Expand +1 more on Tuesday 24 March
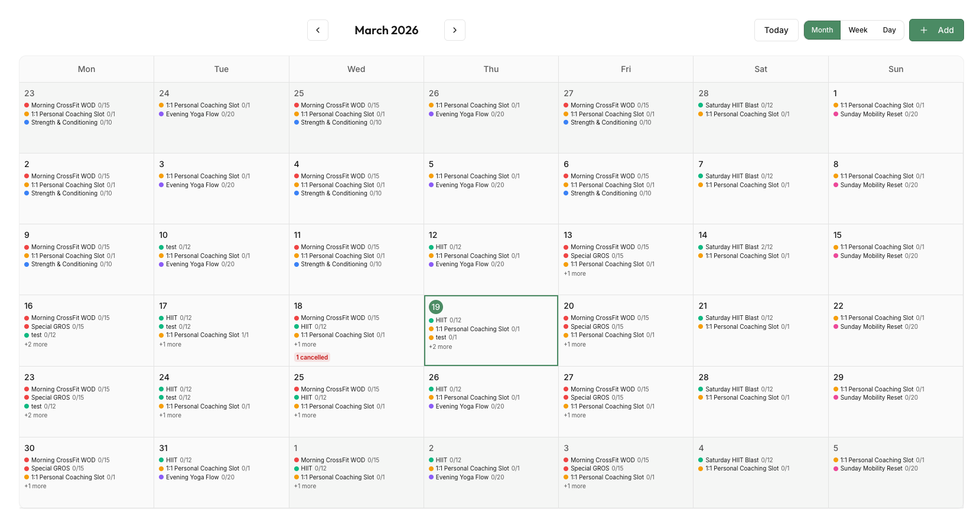The width and height of the screenshot is (980, 526). point(170,415)
